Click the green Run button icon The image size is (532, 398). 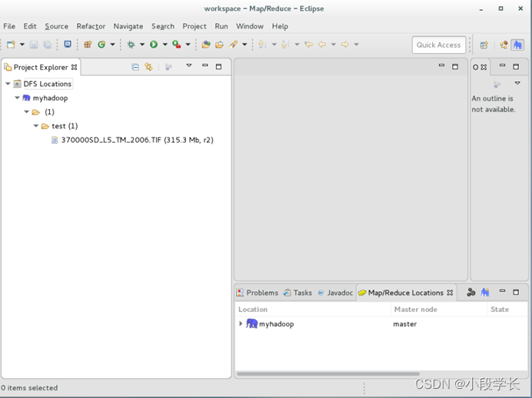coord(154,45)
